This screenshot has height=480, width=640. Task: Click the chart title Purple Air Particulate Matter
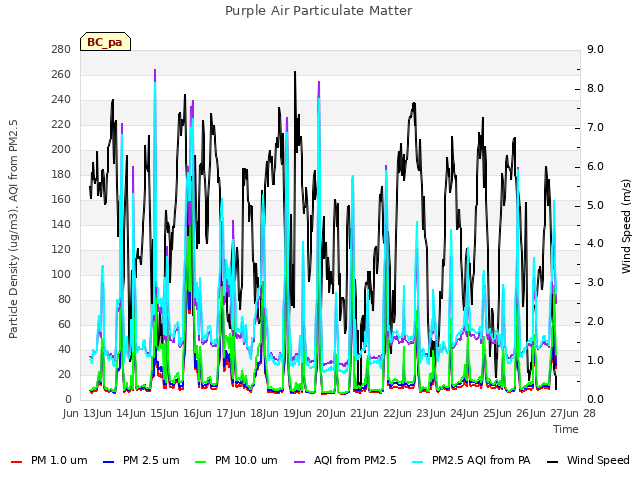pos(319,10)
